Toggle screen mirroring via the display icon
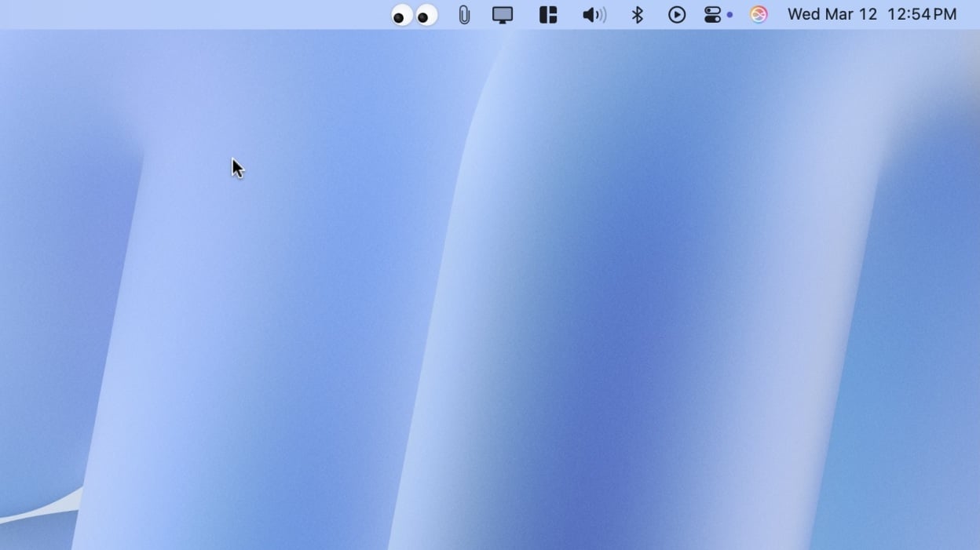This screenshot has width=980, height=550. (503, 14)
